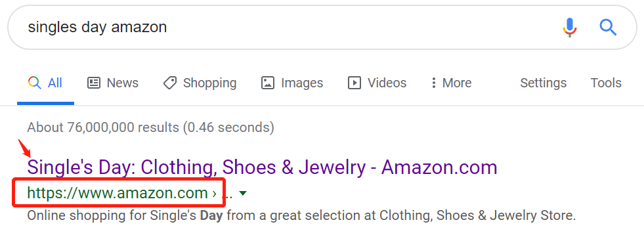This screenshot has height=237, width=644.
Task: Click the newspaper icon for News
Action: pyautogui.click(x=94, y=83)
